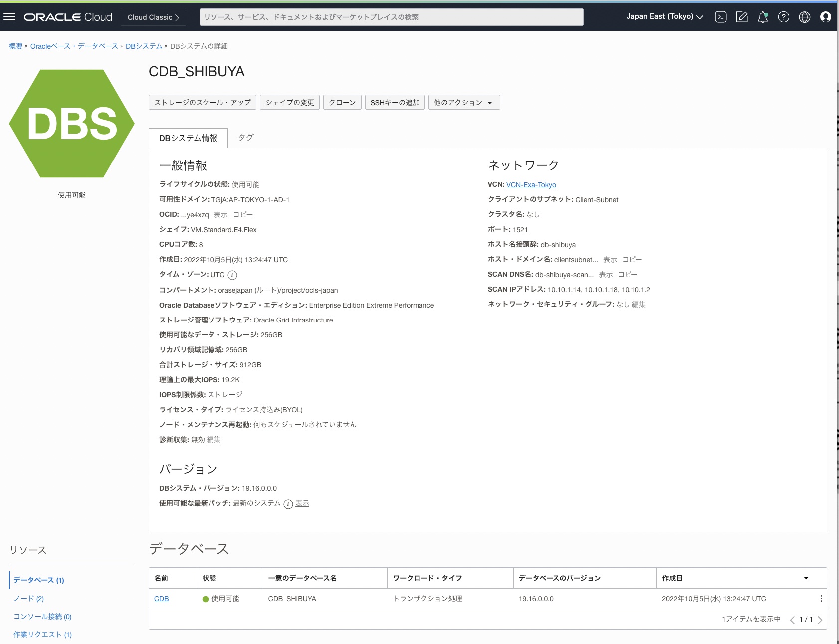Open the CDB database link
Screen dimensions: 839x644
tap(162, 599)
